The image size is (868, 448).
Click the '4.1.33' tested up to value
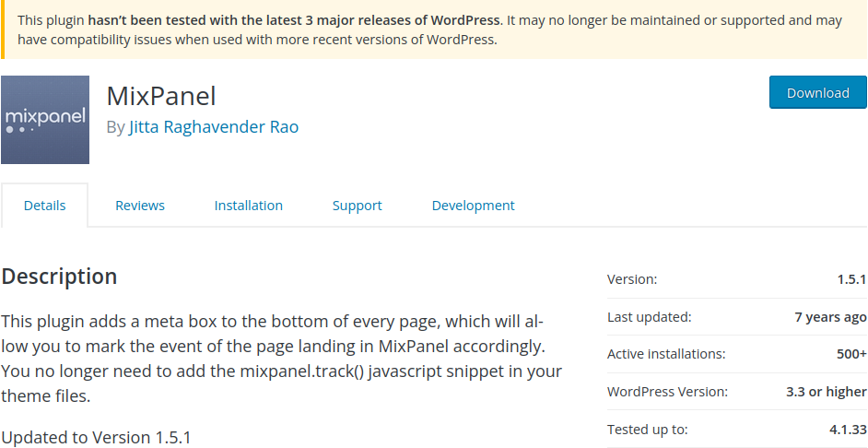848,430
